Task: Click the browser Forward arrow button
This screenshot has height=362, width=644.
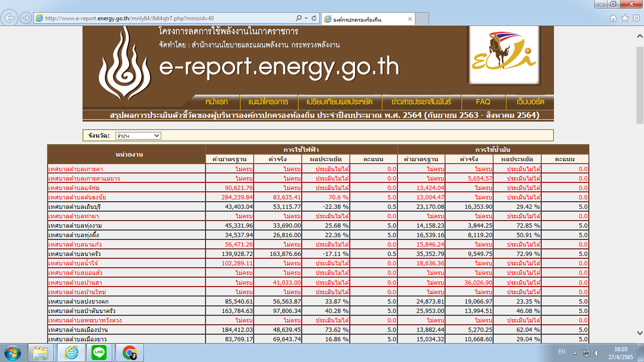Action: click(x=26, y=18)
